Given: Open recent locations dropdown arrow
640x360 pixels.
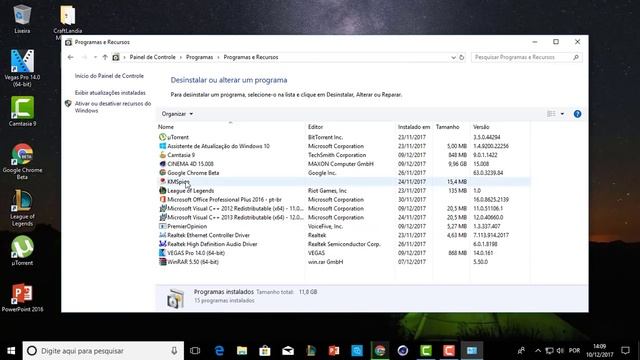Looking at the screenshot, I should (x=95, y=57).
